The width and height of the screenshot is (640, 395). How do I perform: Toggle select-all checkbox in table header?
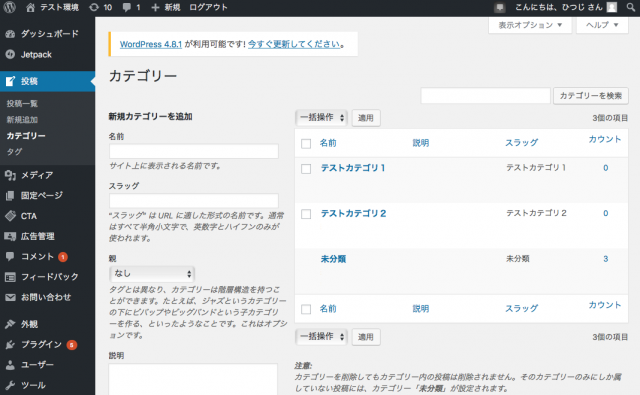306,144
